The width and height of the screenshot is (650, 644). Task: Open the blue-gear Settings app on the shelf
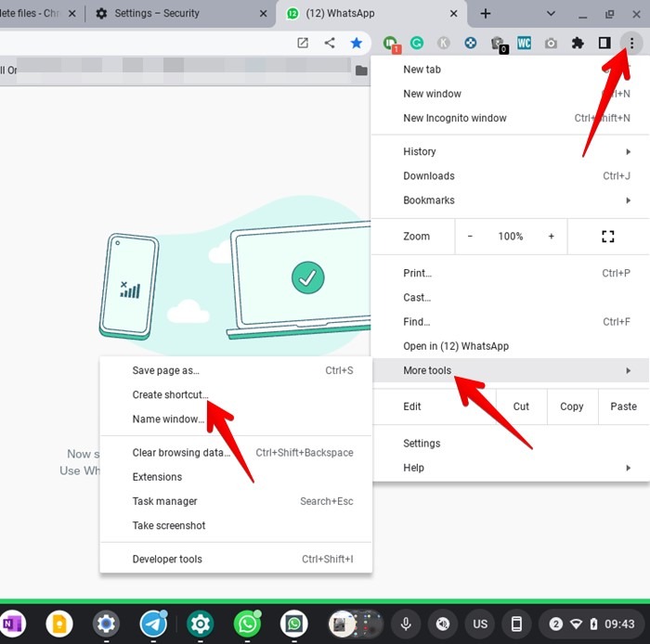(x=106, y=624)
